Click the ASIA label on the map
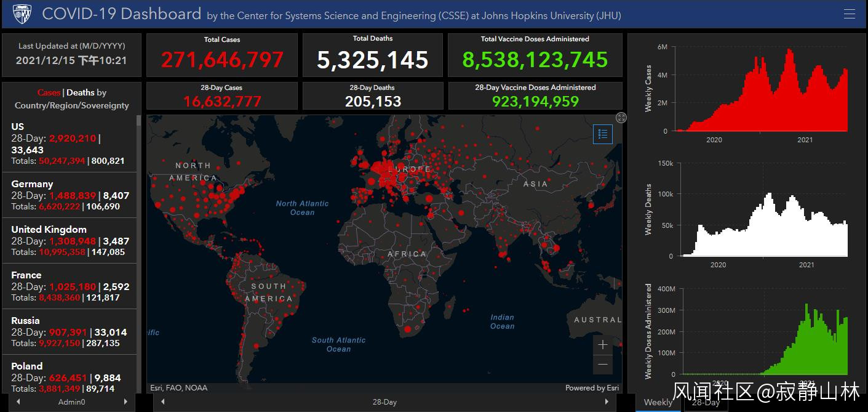This screenshot has height=412, width=868. point(535,184)
